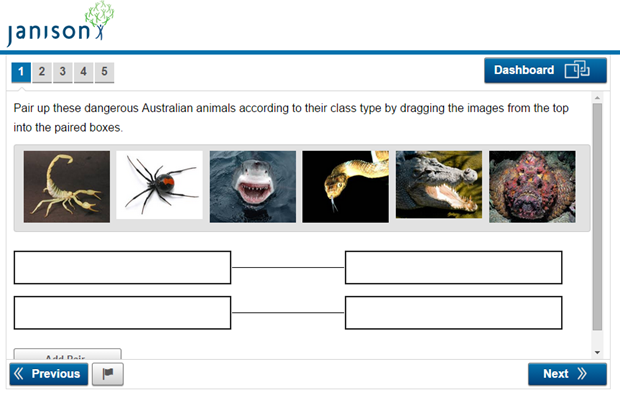The height and width of the screenshot is (395, 620).
Task: Click the scrollbar down arrow
Action: (597, 352)
